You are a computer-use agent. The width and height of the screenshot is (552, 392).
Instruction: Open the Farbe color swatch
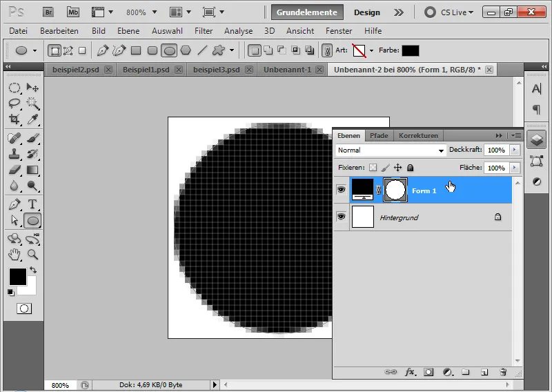[x=411, y=50]
